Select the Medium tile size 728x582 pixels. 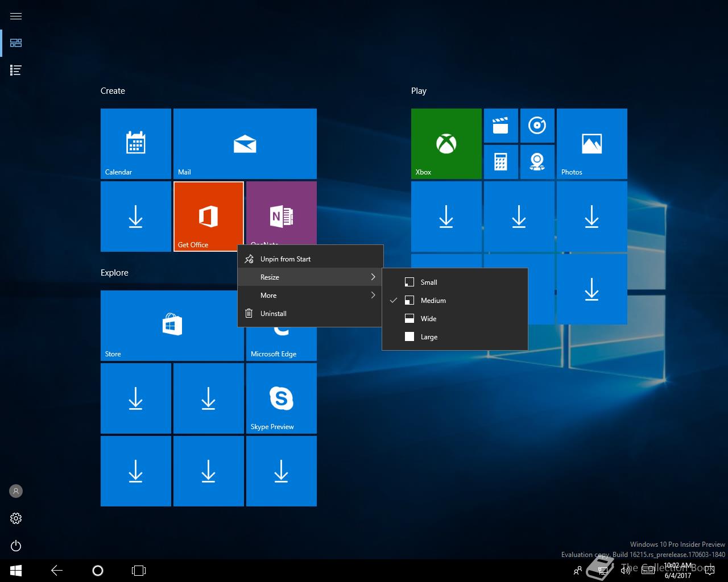pos(455,300)
